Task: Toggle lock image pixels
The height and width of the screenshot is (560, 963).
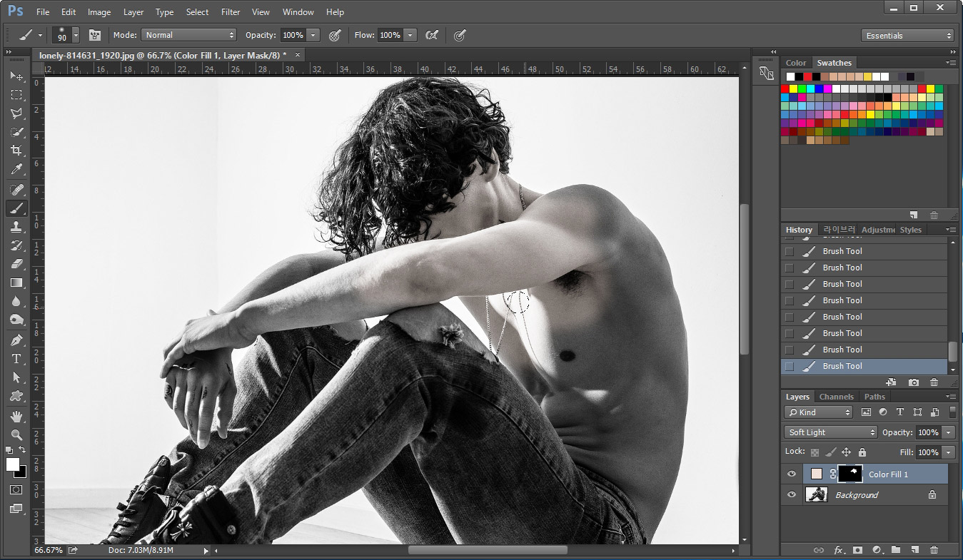Action: click(830, 452)
